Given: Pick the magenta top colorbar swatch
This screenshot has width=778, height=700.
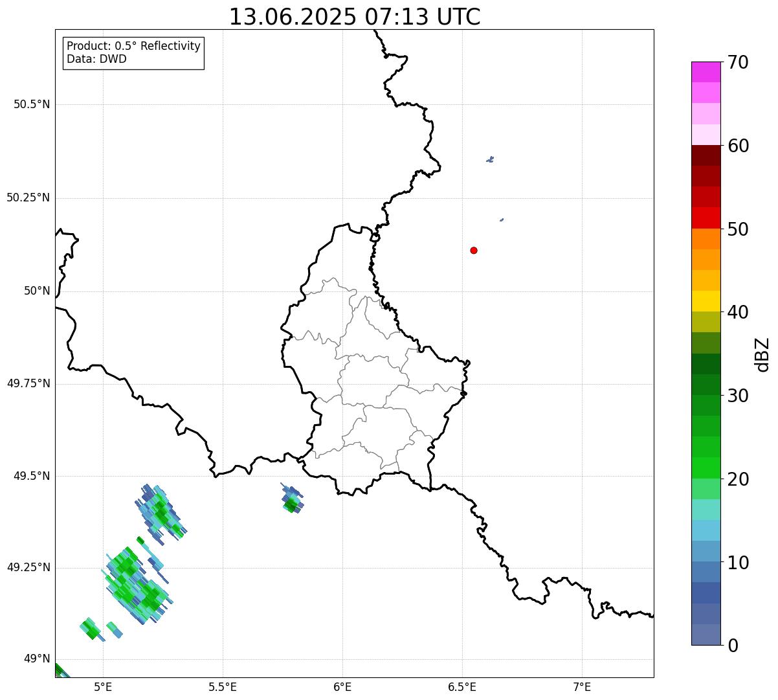Looking at the screenshot, I should coord(706,72).
